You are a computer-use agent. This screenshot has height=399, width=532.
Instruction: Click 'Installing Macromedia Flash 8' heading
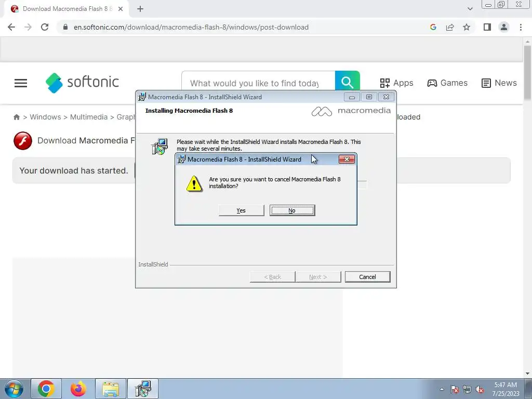189,111
